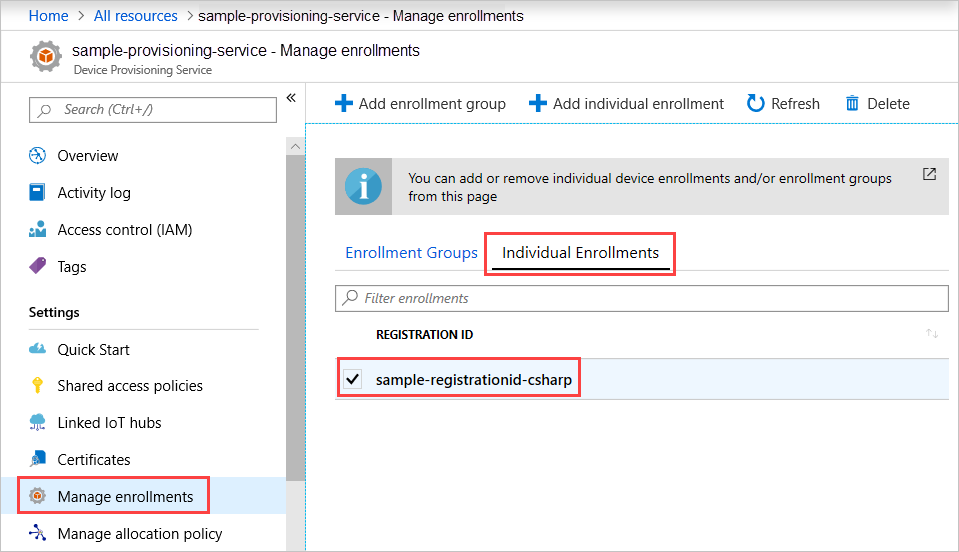Switch to the Enrollment Groups tab
Screen dimensions: 959x552
tap(411, 252)
